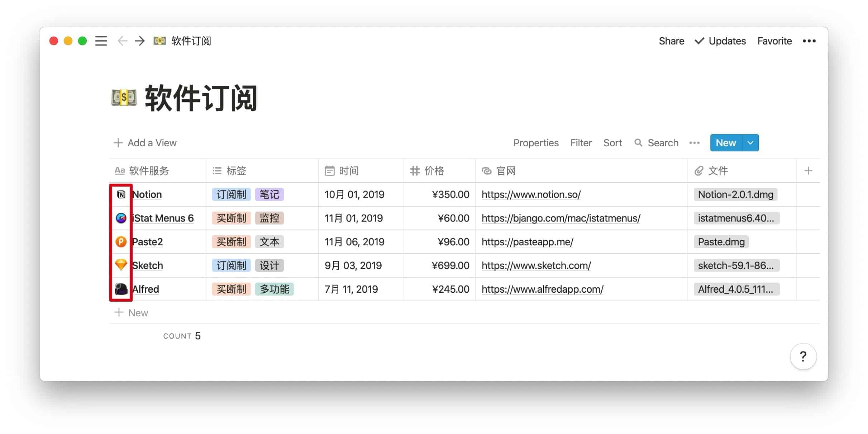The image size is (868, 434).
Task: Open the sidebar hamburger menu
Action: point(101,41)
